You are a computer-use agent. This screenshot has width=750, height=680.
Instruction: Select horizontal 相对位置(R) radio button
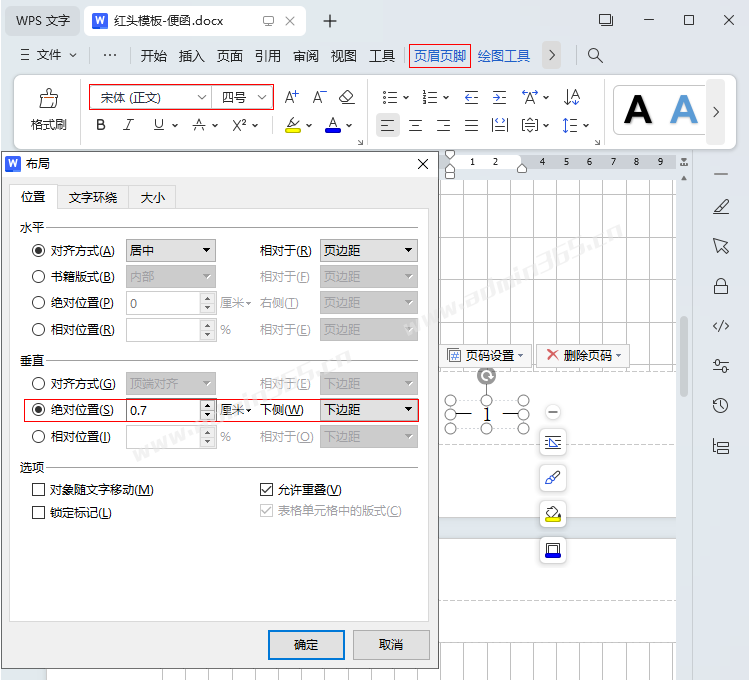click(x=38, y=329)
